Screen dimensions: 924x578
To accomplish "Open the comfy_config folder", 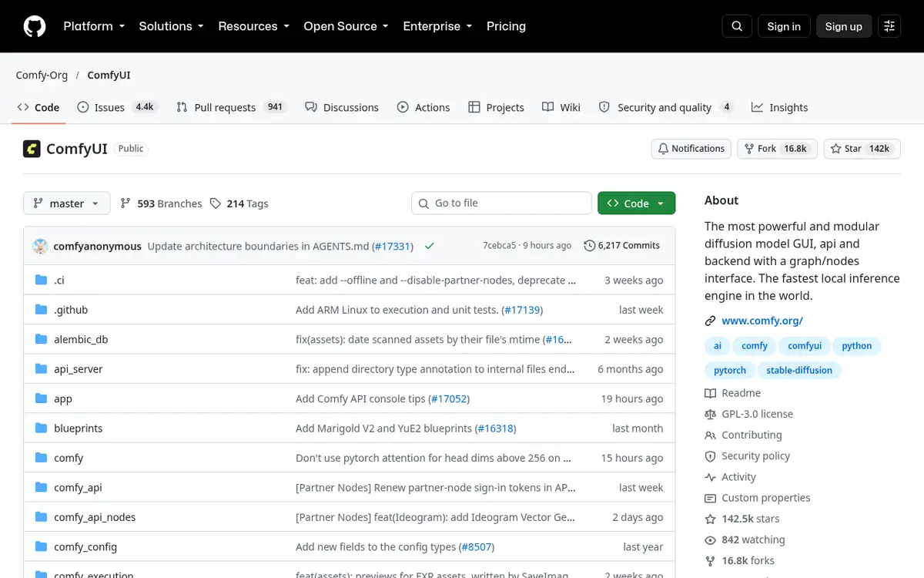I will [x=85, y=546].
